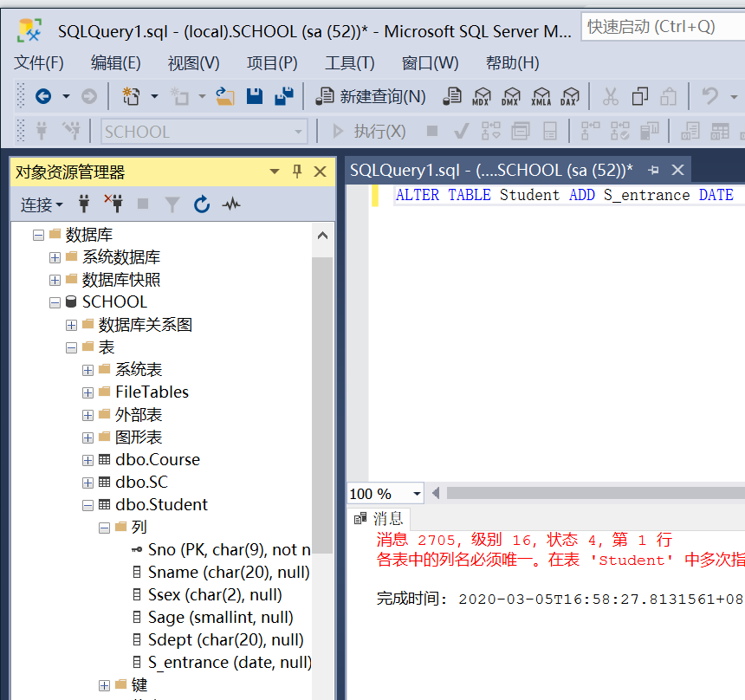Collapse the SCHOOL database node
The image size is (745, 700).
click(x=55, y=302)
